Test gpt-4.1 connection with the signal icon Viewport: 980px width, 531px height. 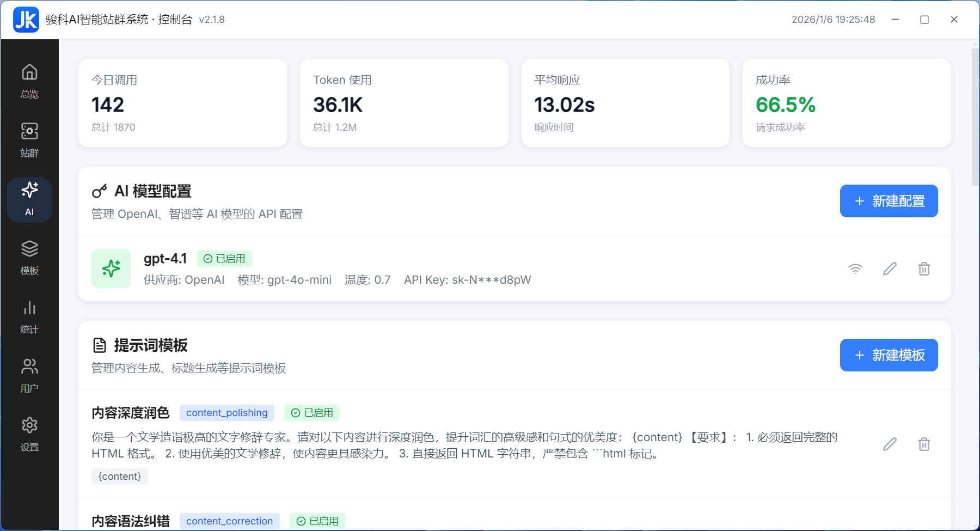855,268
